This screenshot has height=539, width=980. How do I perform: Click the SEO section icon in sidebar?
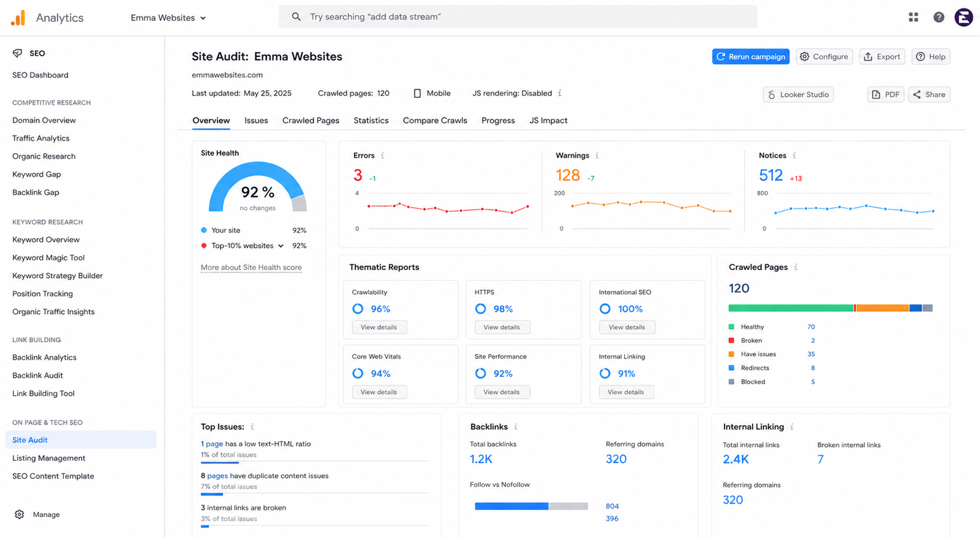tap(17, 53)
